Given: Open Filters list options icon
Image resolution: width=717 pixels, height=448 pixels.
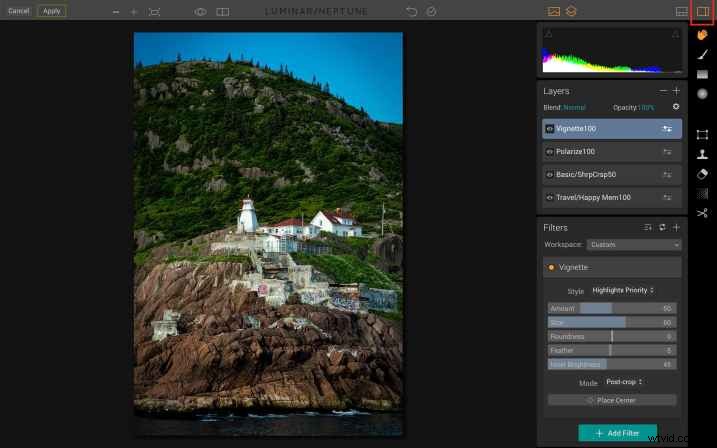Looking at the screenshot, I should pos(648,227).
